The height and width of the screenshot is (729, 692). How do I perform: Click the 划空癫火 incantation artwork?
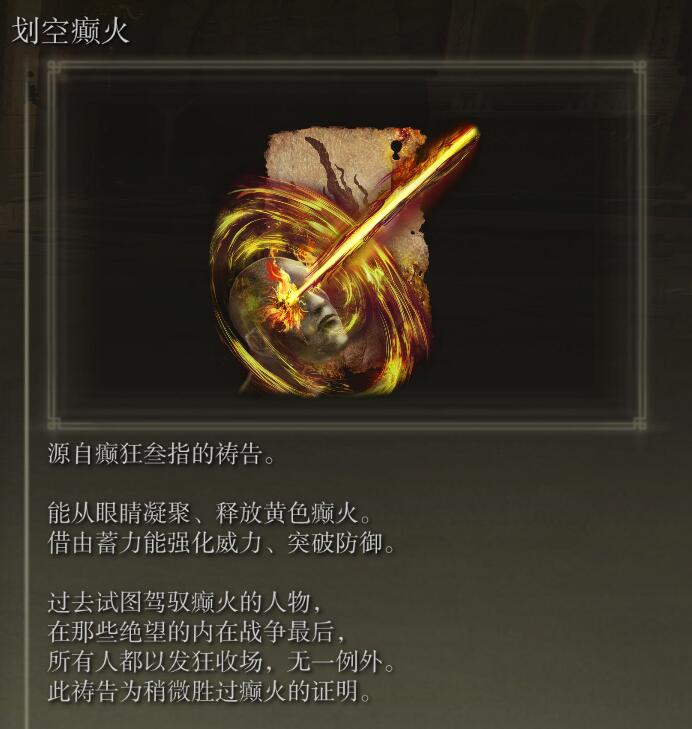[343, 261]
